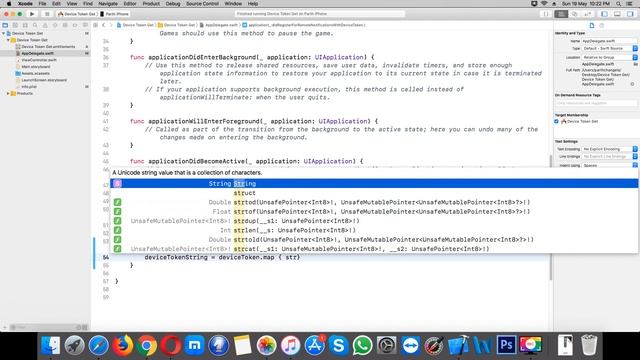Open Spotlight search in the menu bar
640x360 pixels.
click(x=619, y=4)
